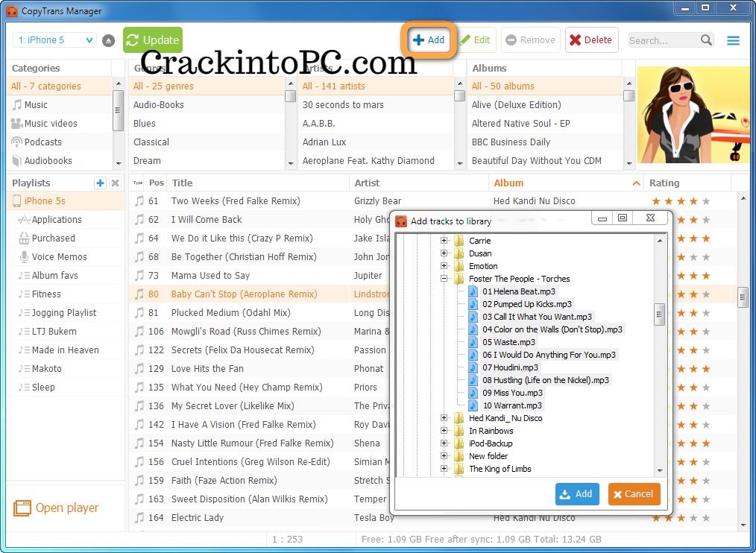Sort tracks by the Artist column

(x=418, y=183)
